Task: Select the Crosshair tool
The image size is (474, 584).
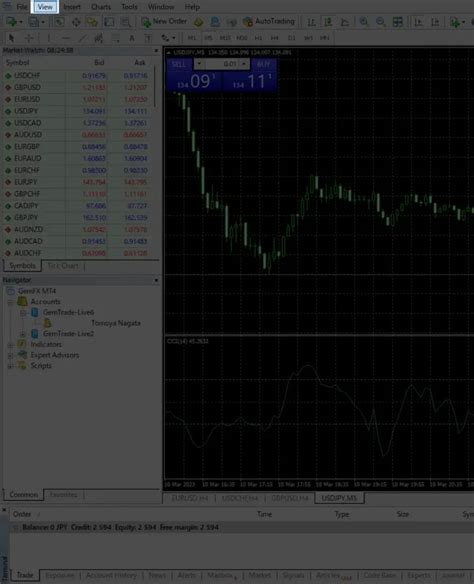Action: click(29, 38)
